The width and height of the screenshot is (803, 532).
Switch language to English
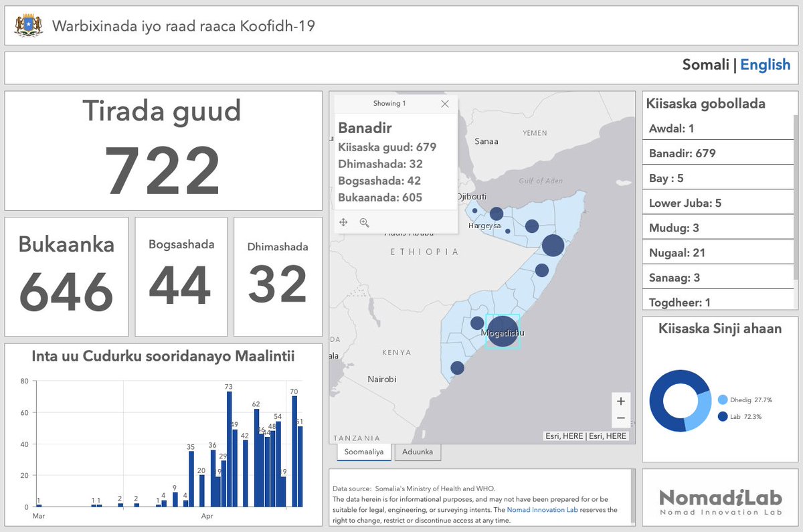coord(765,65)
